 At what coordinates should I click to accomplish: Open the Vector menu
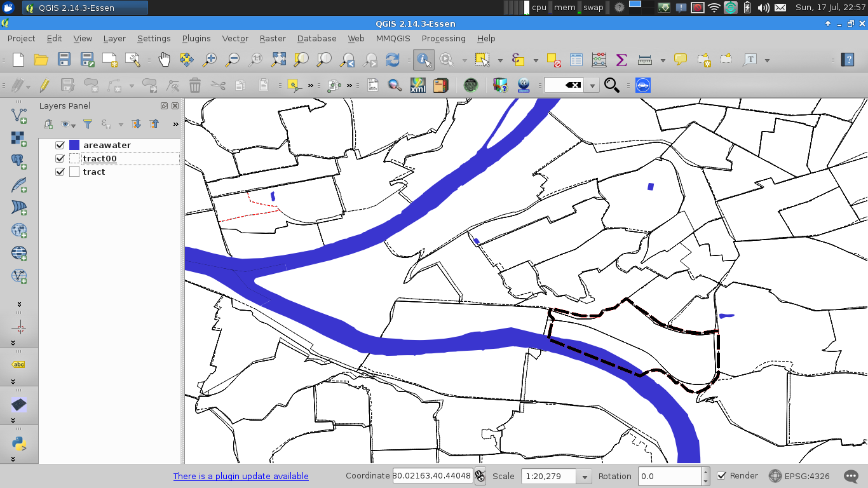coord(234,38)
